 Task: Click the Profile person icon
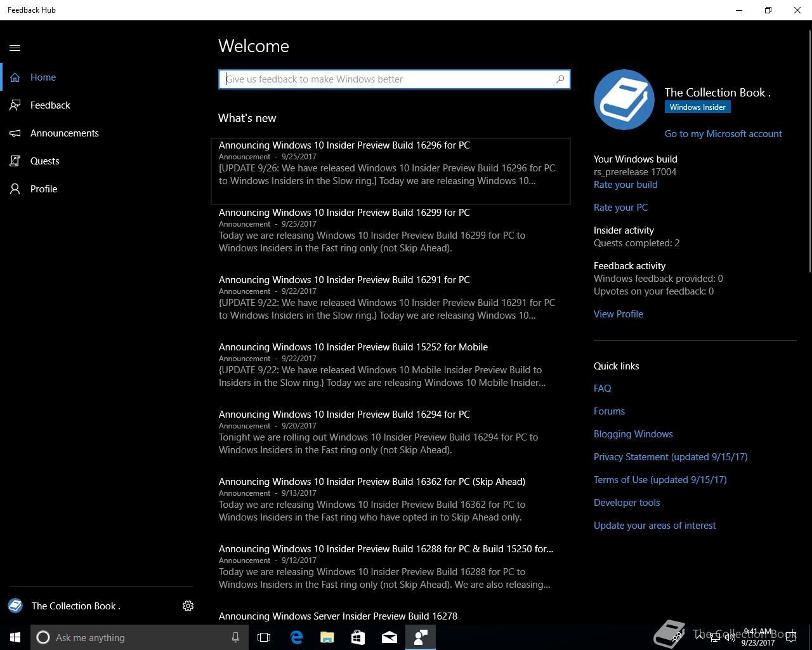coord(15,189)
